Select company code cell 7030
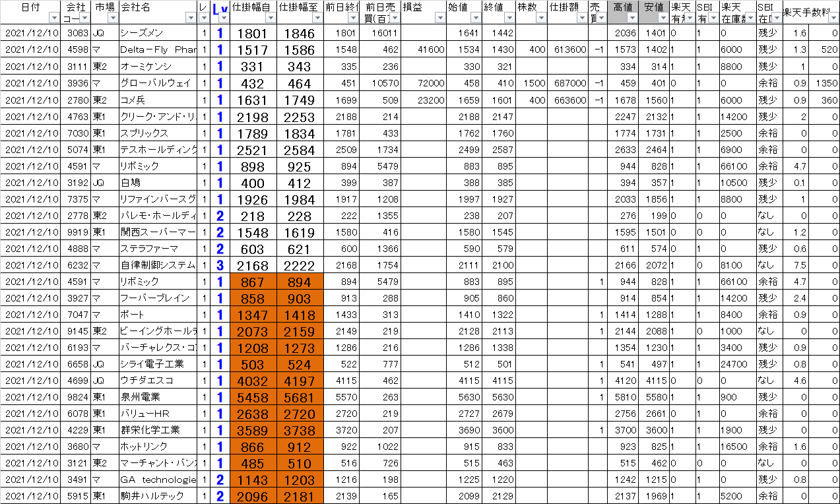The width and height of the screenshot is (840, 504). coord(75,133)
